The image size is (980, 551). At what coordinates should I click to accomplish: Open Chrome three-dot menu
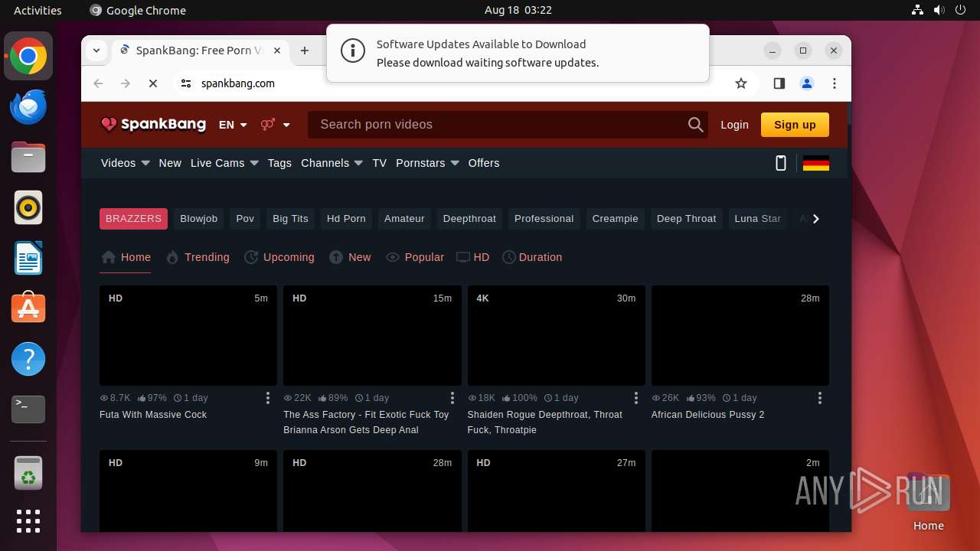835,83
